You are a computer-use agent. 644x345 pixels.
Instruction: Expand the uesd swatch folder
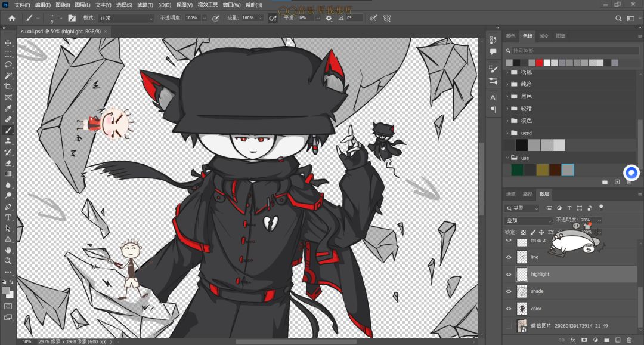tap(507, 133)
